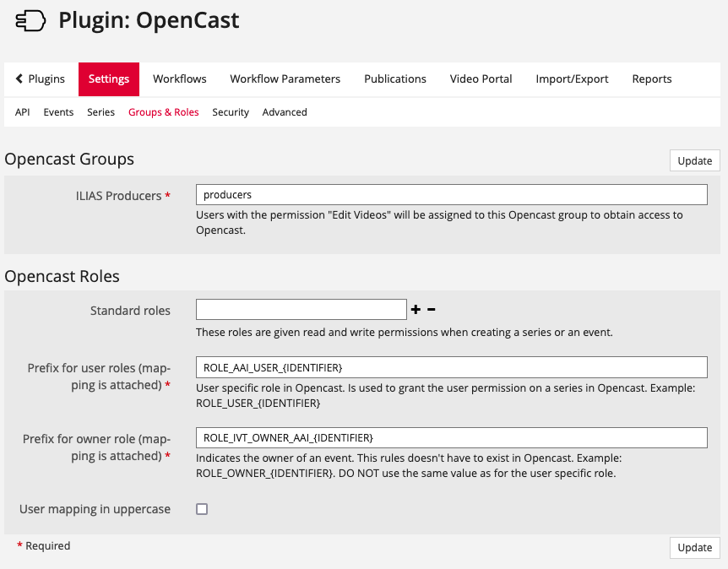
Task: Open the Workflow Parameters tab
Action: [285, 79]
